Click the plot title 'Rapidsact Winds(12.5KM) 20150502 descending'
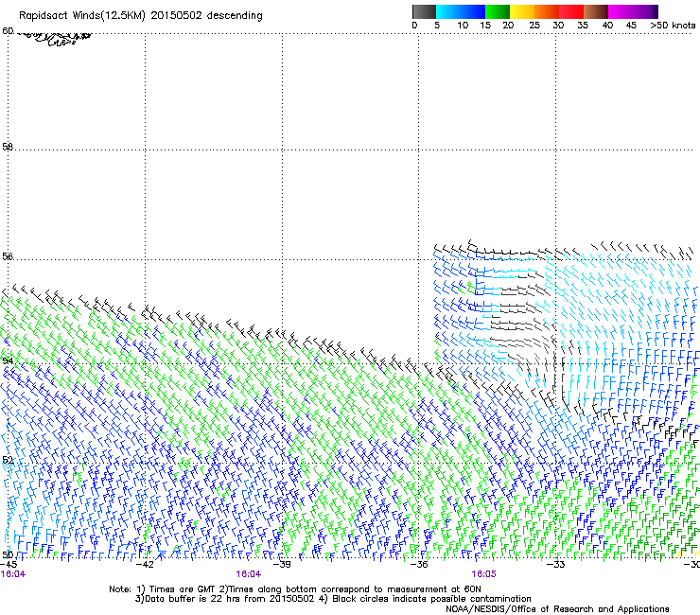 [x=141, y=16]
